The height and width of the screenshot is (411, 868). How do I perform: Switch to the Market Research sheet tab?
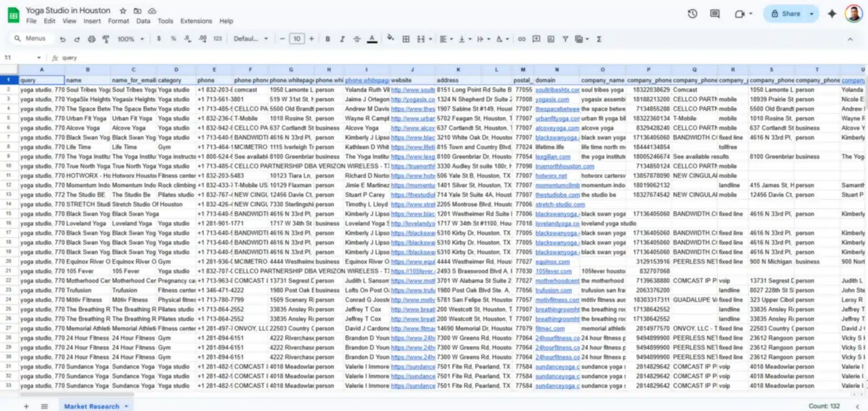click(x=92, y=406)
